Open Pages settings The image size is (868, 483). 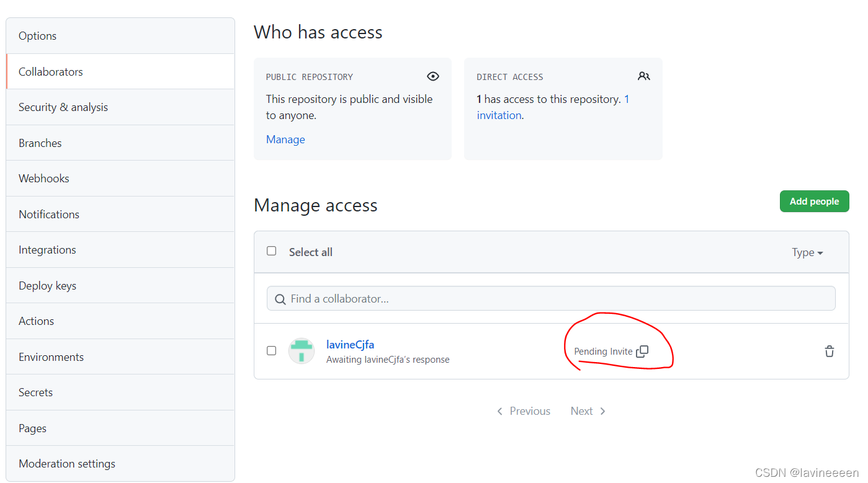click(x=120, y=428)
